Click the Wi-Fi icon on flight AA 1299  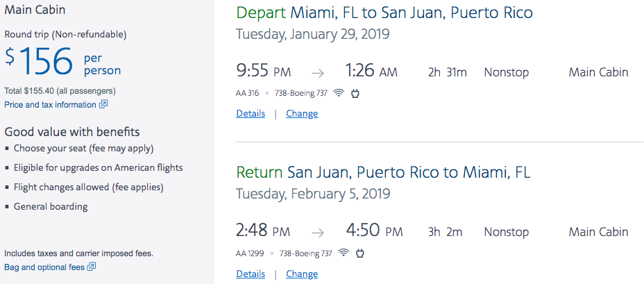point(343,253)
